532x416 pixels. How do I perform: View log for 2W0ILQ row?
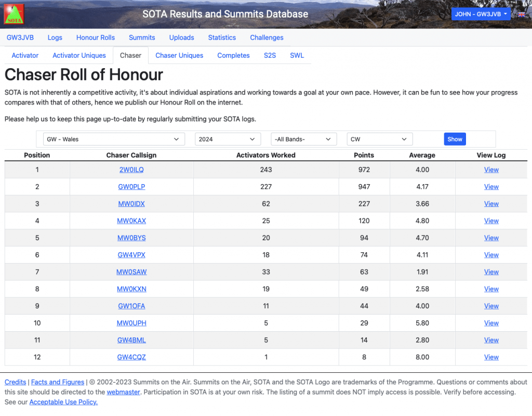tap(491, 170)
